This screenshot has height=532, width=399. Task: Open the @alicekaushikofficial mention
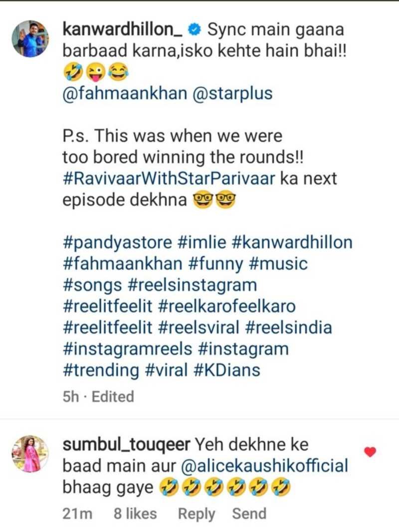click(x=265, y=466)
